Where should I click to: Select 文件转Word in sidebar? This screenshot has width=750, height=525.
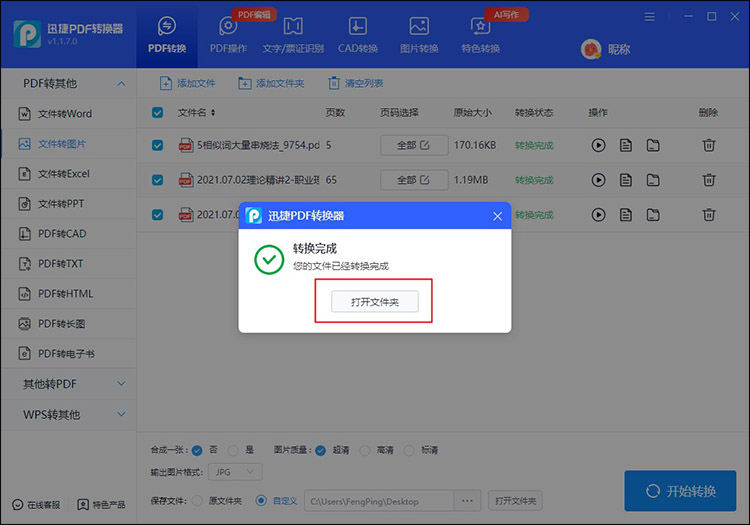68,114
